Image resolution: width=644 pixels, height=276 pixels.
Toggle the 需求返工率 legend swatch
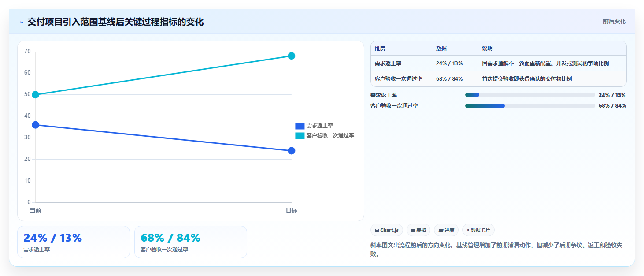pos(300,126)
